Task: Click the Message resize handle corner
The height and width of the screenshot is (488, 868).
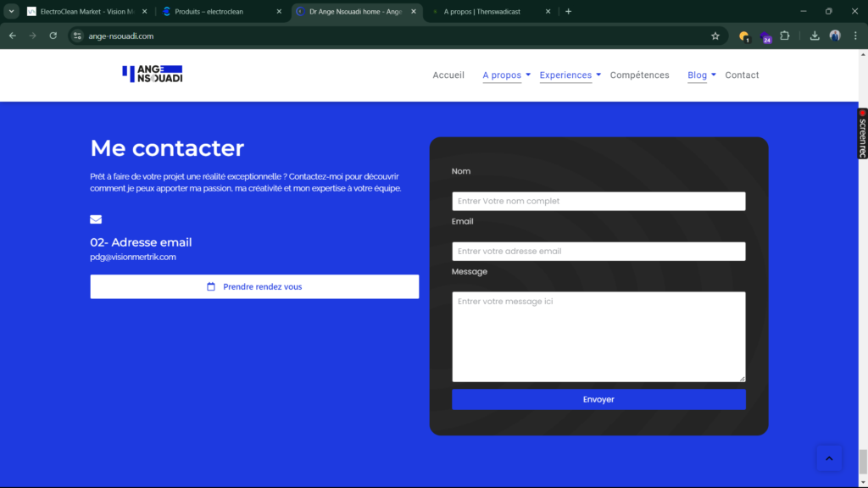Action: point(743,379)
